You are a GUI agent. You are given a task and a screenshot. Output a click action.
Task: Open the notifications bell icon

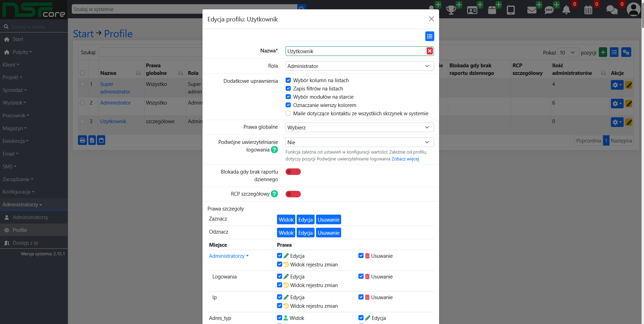[566, 10]
